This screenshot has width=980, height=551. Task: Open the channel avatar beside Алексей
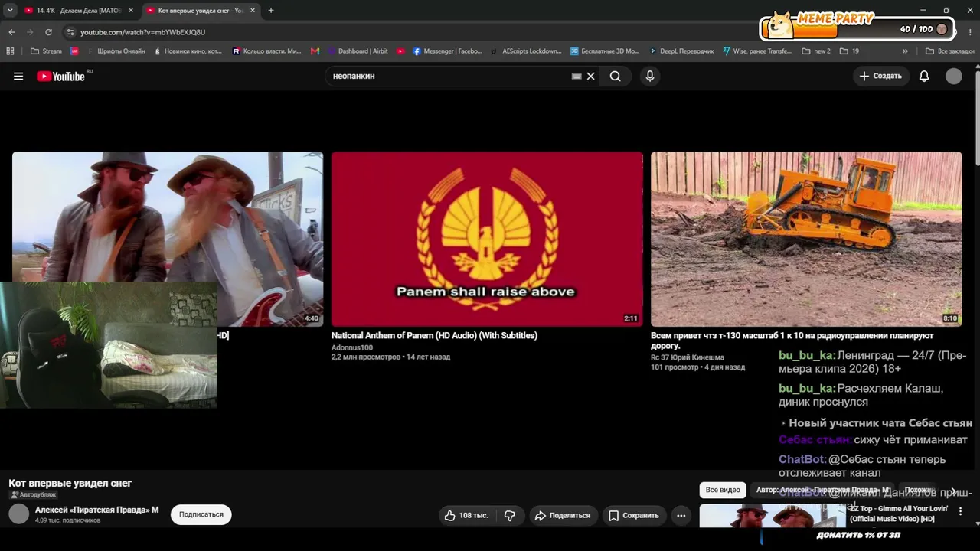(x=19, y=514)
